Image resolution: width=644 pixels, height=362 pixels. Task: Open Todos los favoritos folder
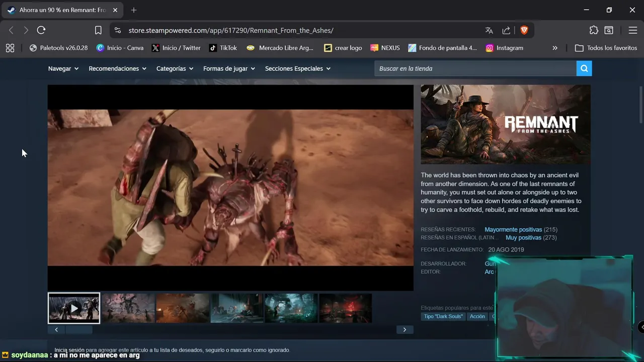tap(606, 48)
